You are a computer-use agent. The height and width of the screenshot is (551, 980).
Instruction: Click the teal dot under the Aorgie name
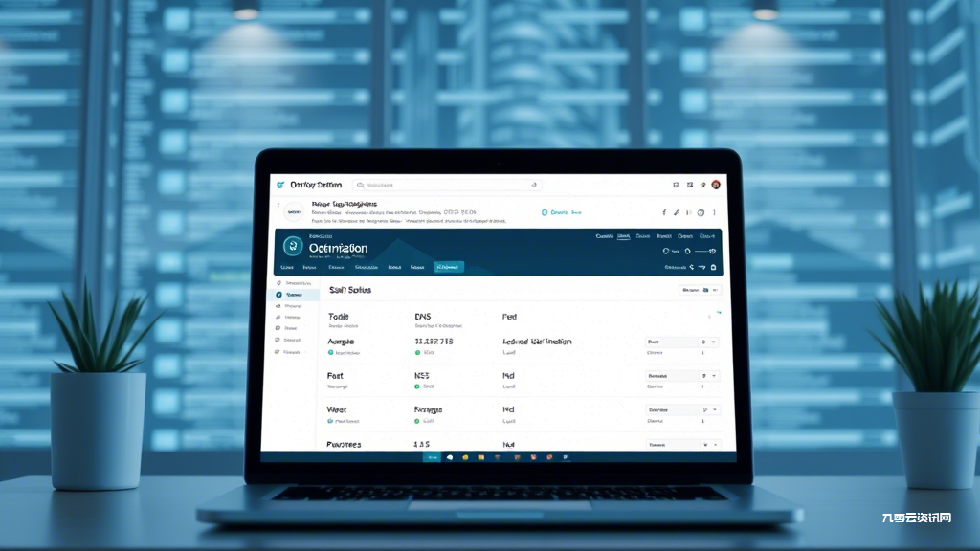point(330,353)
